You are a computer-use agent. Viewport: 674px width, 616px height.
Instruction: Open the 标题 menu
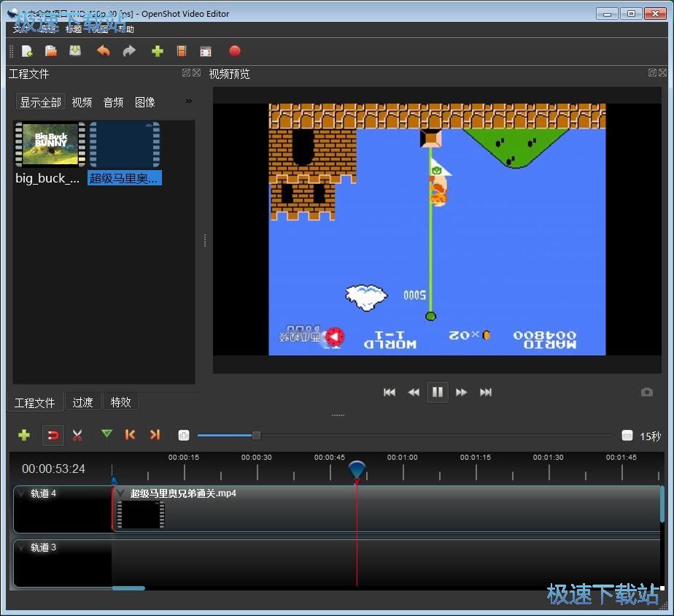74,29
